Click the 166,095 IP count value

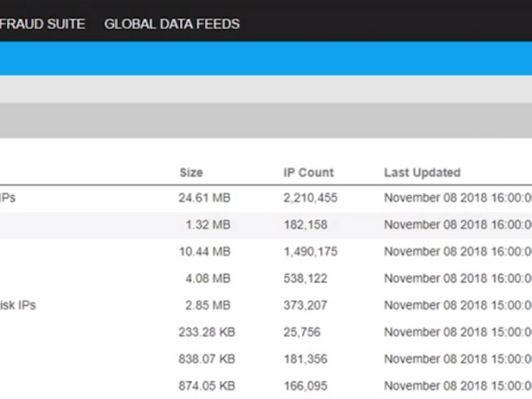click(305, 385)
